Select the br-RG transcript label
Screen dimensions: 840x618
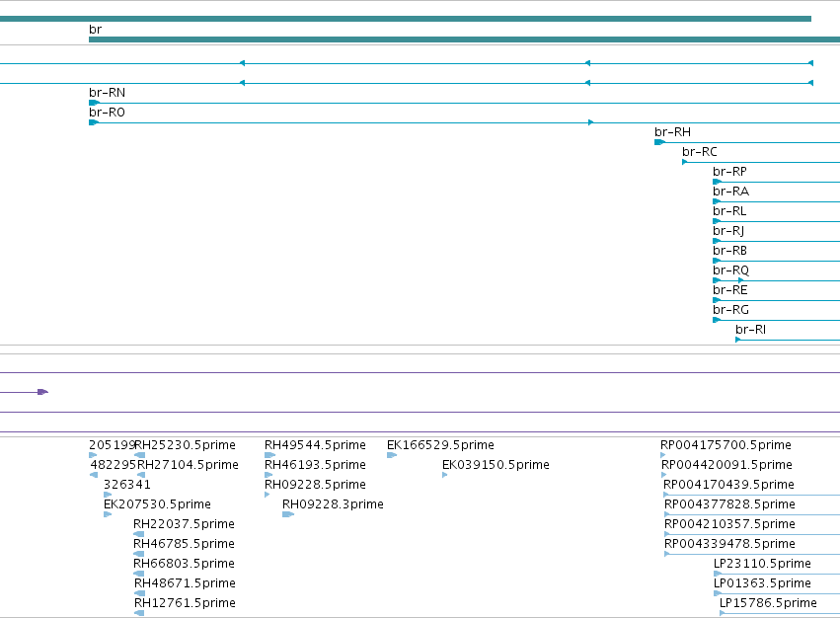click(730, 310)
